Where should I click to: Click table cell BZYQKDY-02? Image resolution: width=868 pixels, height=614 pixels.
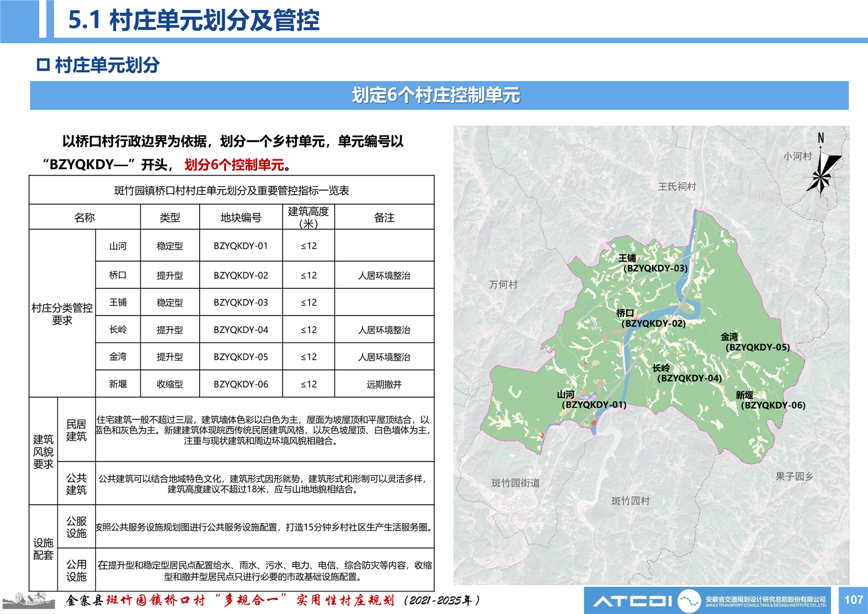pos(241,275)
